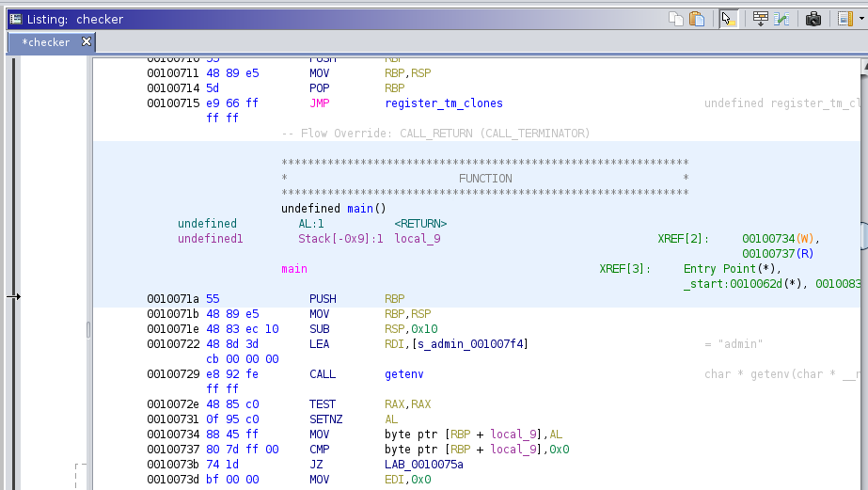Click the Flow Override CALL_RETURN comment
This screenshot has width=868, height=490.
[435, 133]
